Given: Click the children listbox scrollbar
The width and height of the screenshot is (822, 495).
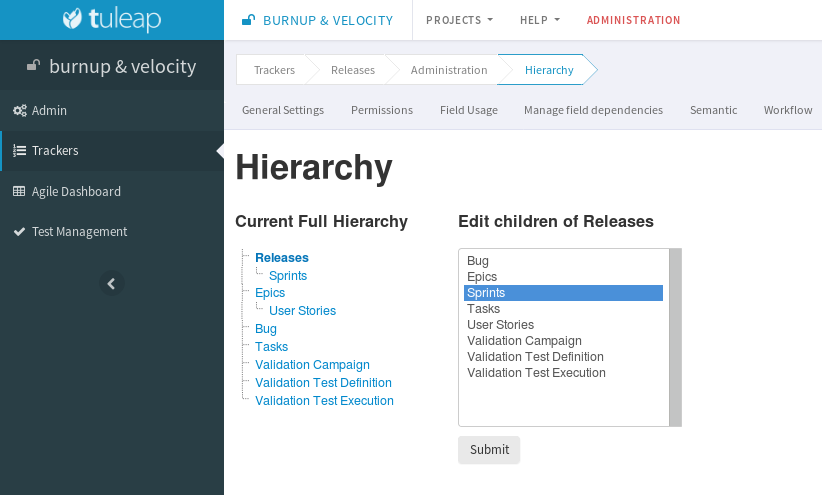Looking at the screenshot, I should pyautogui.click(x=675, y=337).
